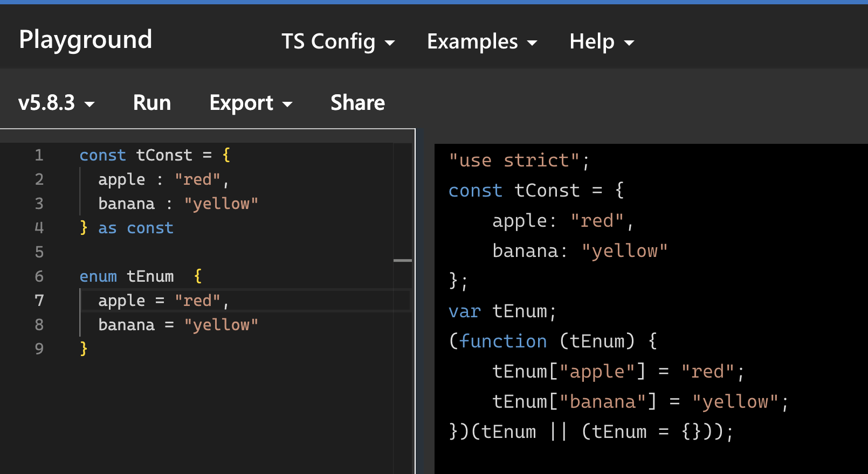Screen dimensions: 868x474
Task: Click 'banana: "yellow"' line in output panel
Action: tap(580, 251)
